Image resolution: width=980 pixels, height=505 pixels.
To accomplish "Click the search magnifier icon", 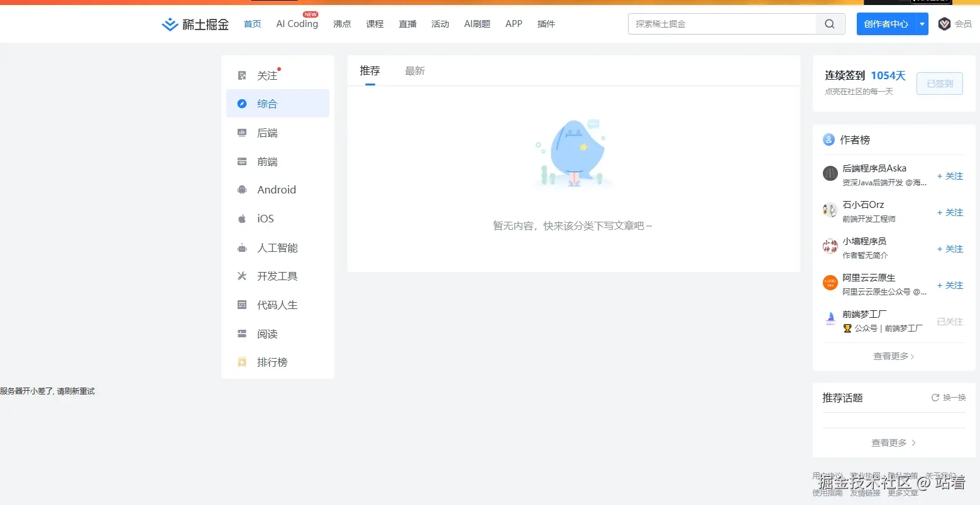I will click(x=830, y=24).
